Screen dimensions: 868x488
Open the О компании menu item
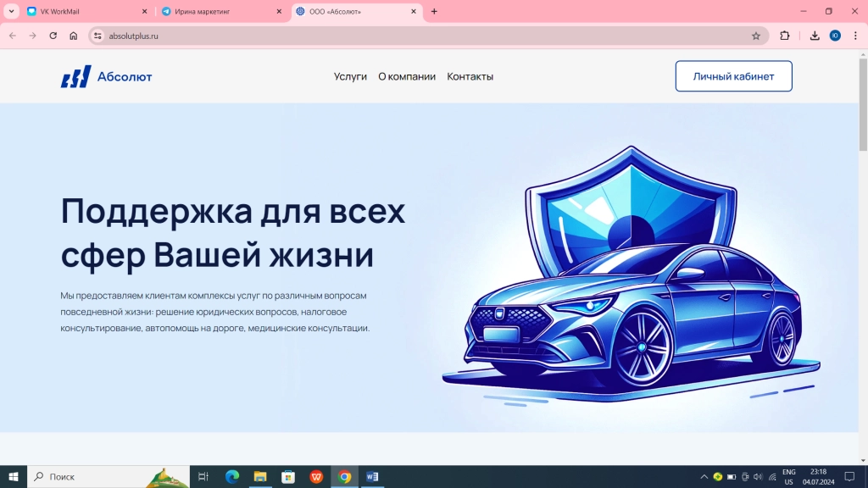click(407, 76)
